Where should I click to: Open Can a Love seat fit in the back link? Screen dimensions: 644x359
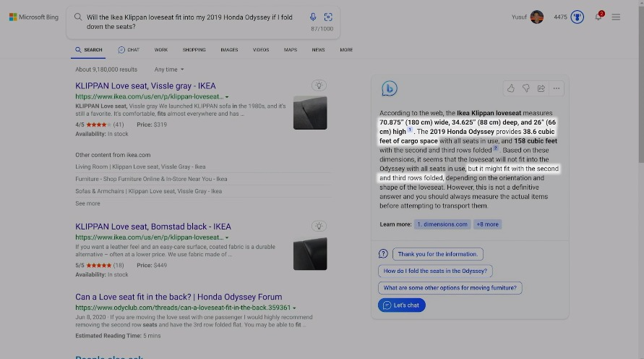(x=179, y=297)
